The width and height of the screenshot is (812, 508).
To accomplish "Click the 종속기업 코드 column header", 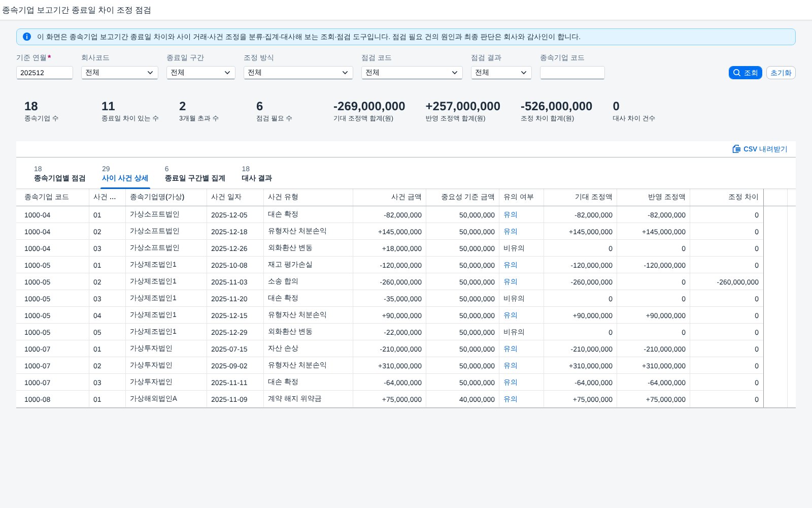I will click(53, 197).
